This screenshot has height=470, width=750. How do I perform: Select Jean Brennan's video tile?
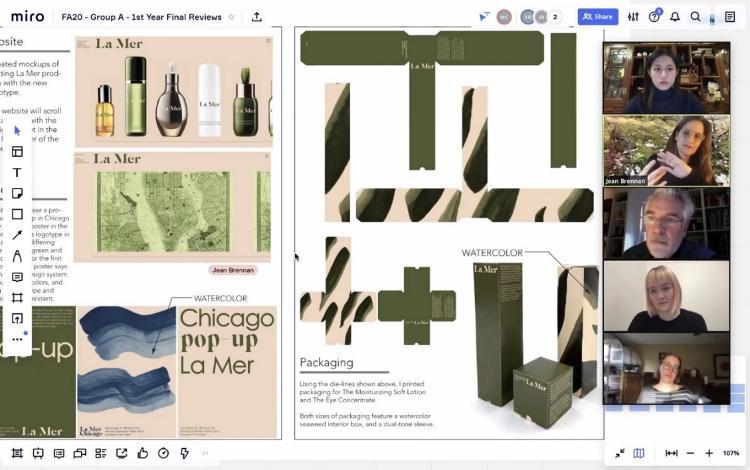coord(667,151)
